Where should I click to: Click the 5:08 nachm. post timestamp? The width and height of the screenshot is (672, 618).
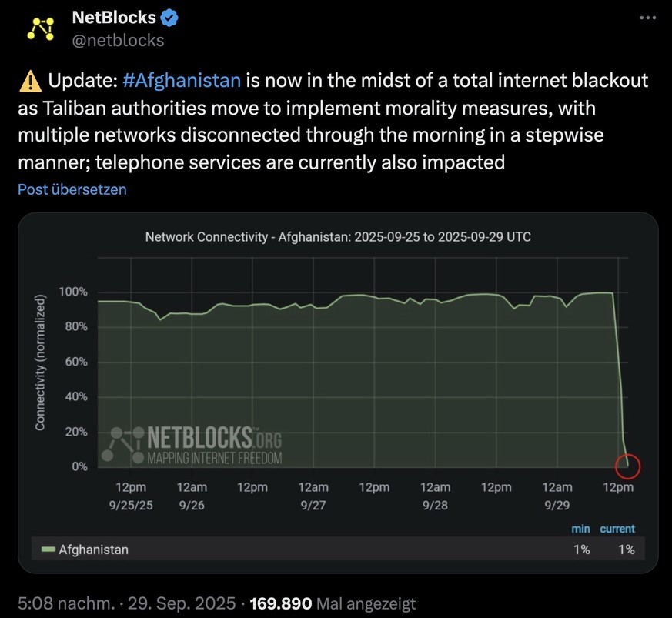click(x=65, y=603)
